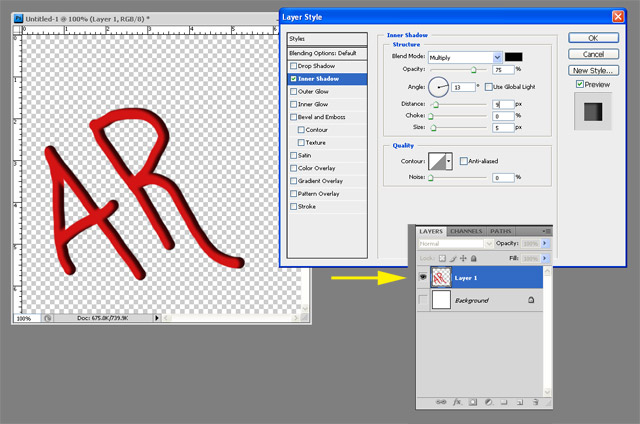Select the Layers tab
The height and width of the screenshot is (424, 640).
click(x=431, y=231)
